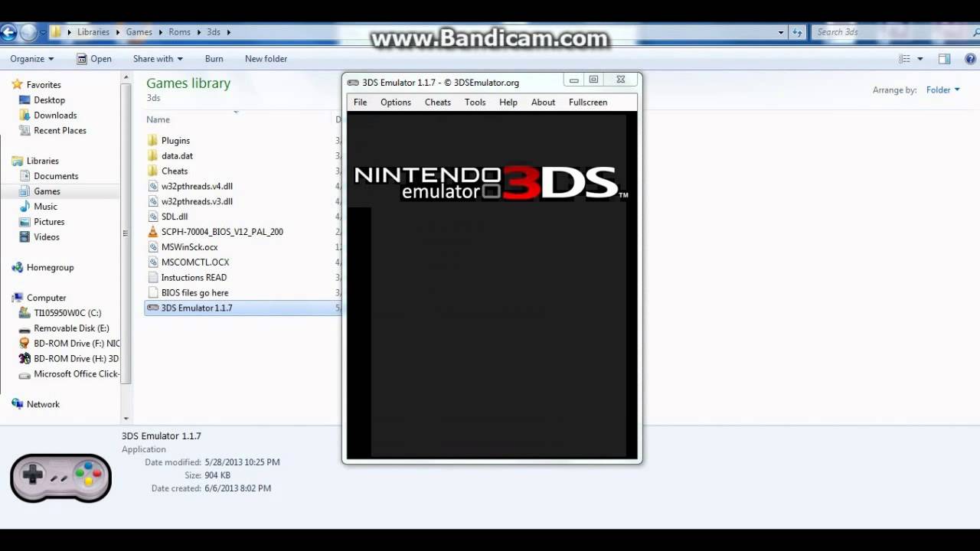This screenshot has height=551, width=980.
Task: Open the view options dropdown arrow
Action: pos(920,59)
